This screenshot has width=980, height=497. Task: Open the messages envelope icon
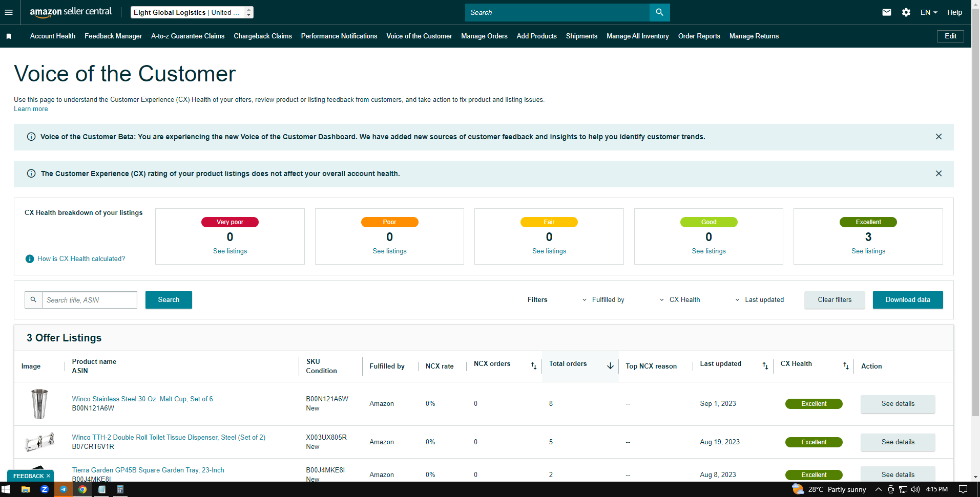887,12
